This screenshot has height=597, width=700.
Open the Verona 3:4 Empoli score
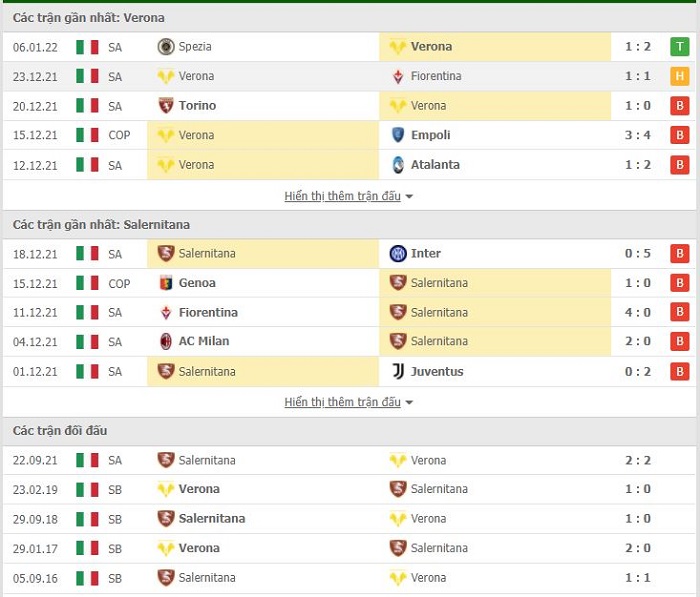[638, 135]
